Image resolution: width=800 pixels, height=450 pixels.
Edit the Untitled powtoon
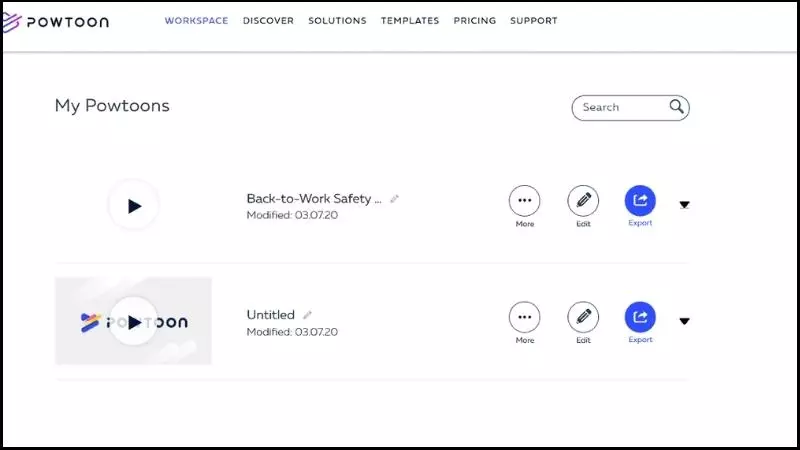pyautogui.click(x=583, y=317)
